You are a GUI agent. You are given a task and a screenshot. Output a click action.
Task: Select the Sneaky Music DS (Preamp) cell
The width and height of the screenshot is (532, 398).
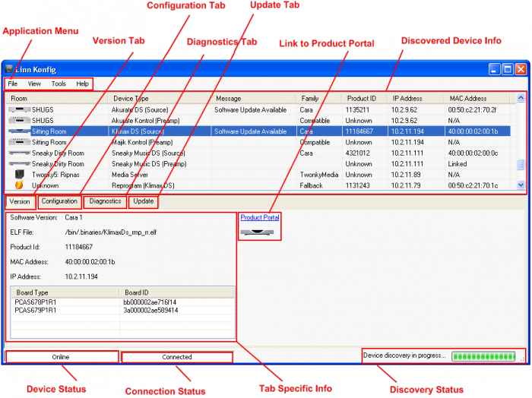click(149, 164)
